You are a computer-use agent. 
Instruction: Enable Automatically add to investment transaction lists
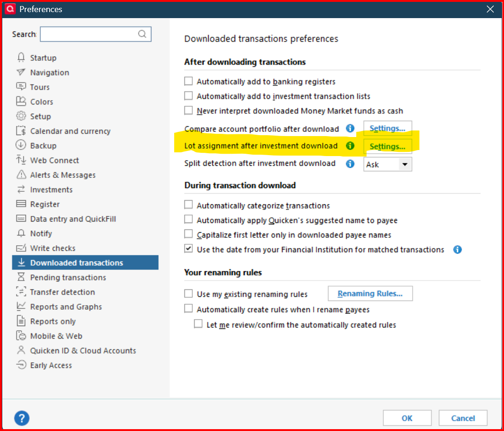[188, 96]
